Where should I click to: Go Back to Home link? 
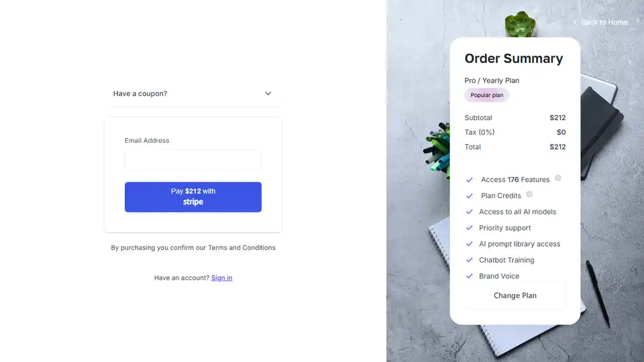tap(604, 22)
